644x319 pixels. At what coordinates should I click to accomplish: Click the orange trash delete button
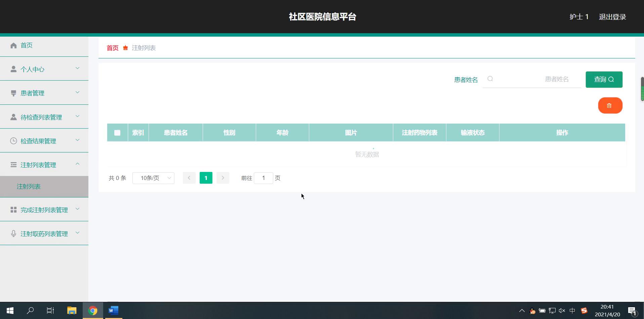click(610, 105)
